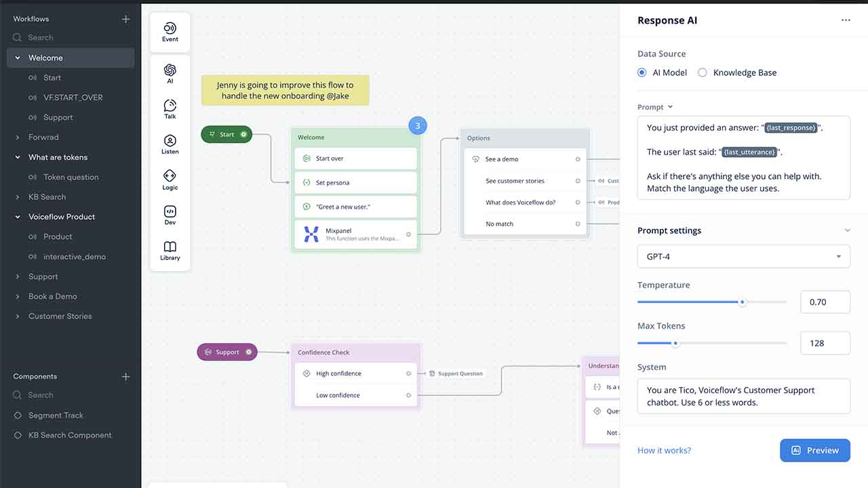Select What does Voiceflow do? option
This screenshot has height=488, width=868.
(x=526, y=202)
